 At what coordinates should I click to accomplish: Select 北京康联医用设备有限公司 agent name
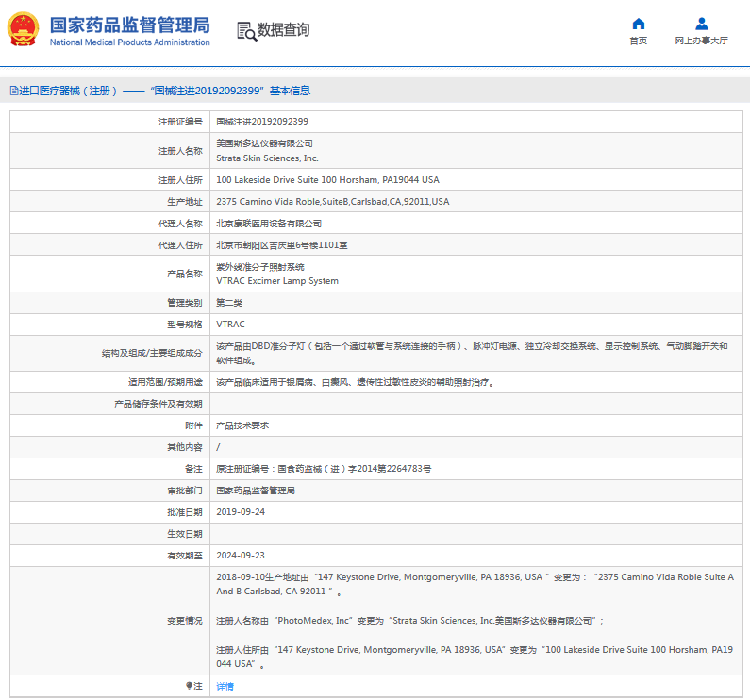(269, 224)
